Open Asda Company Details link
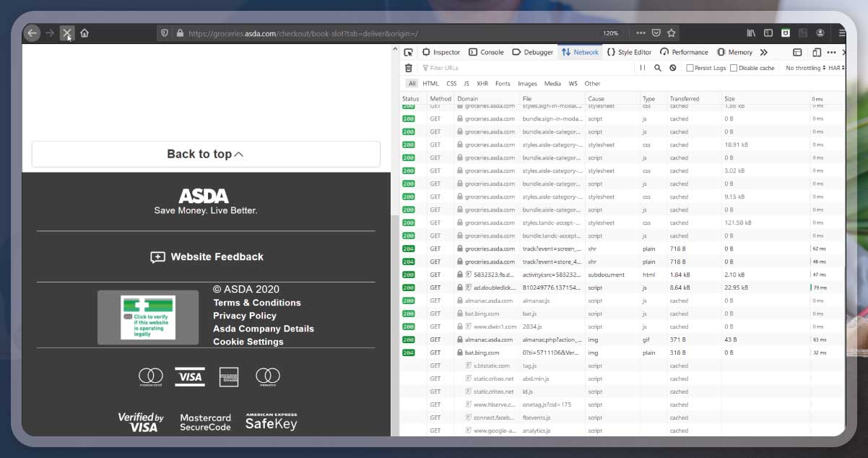 264,329
